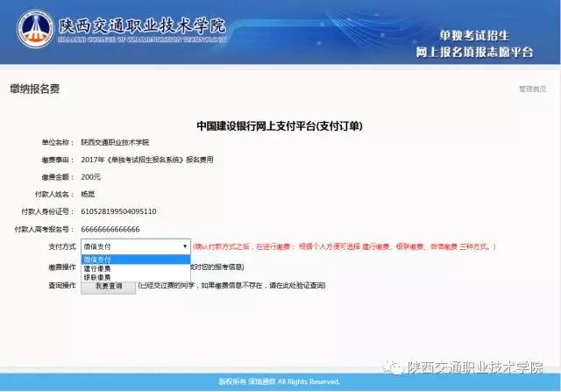The width and height of the screenshot is (561, 392).
Task: Choose 建行缴费 in the dropdown list
Action: pos(136,268)
